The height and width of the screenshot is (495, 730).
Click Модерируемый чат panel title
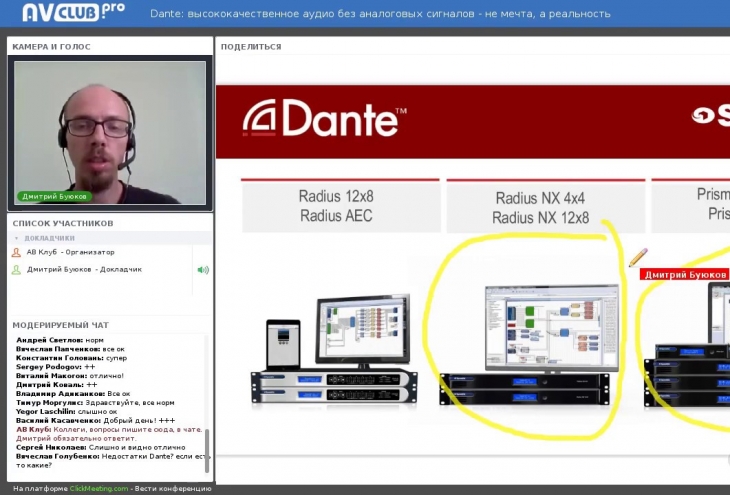click(x=61, y=325)
